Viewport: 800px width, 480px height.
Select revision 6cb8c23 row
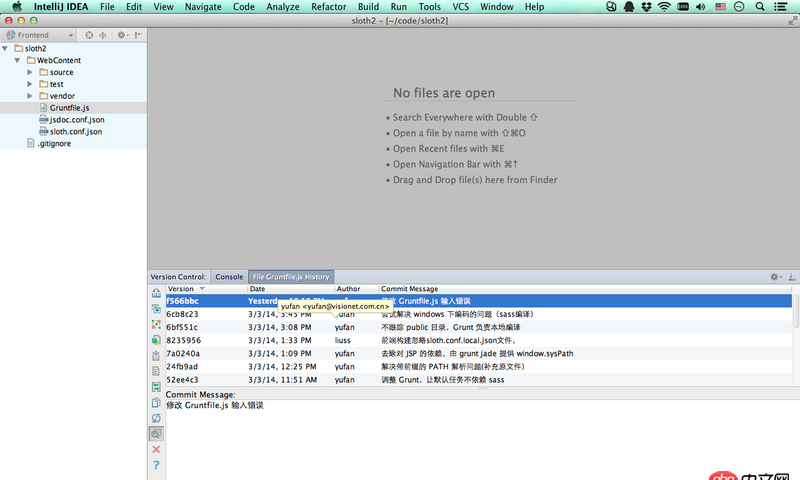(479, 314)
